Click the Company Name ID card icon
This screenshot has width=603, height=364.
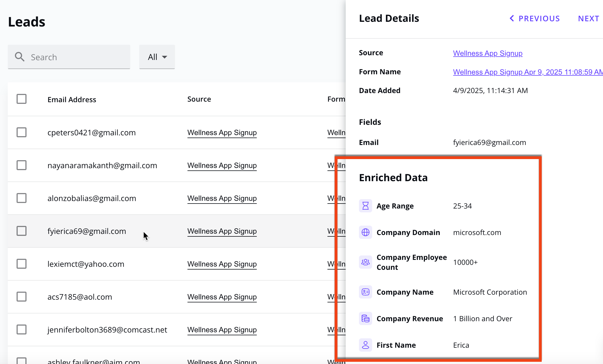click(x=365, y=292)
